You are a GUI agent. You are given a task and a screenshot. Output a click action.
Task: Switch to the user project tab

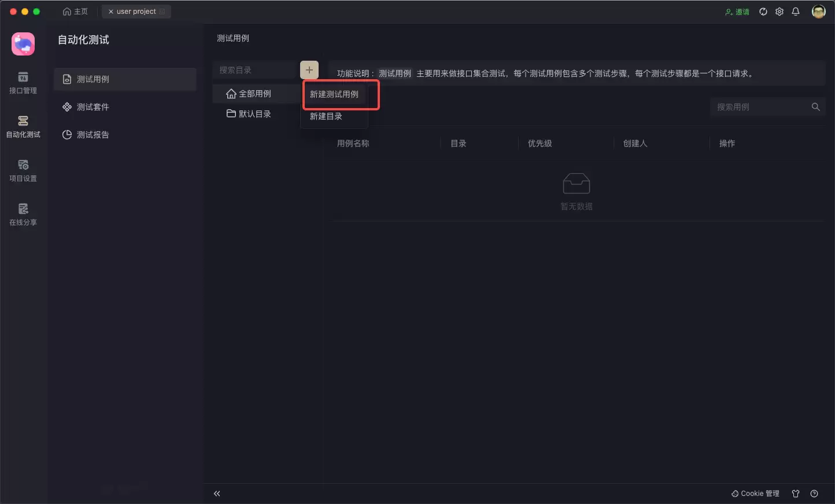(136, 12)
